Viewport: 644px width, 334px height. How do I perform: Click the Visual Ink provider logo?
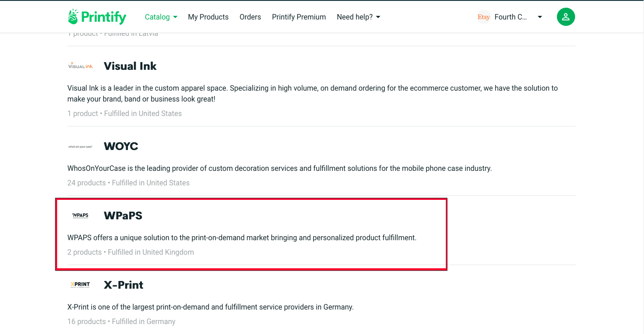[x=80, y=66]
